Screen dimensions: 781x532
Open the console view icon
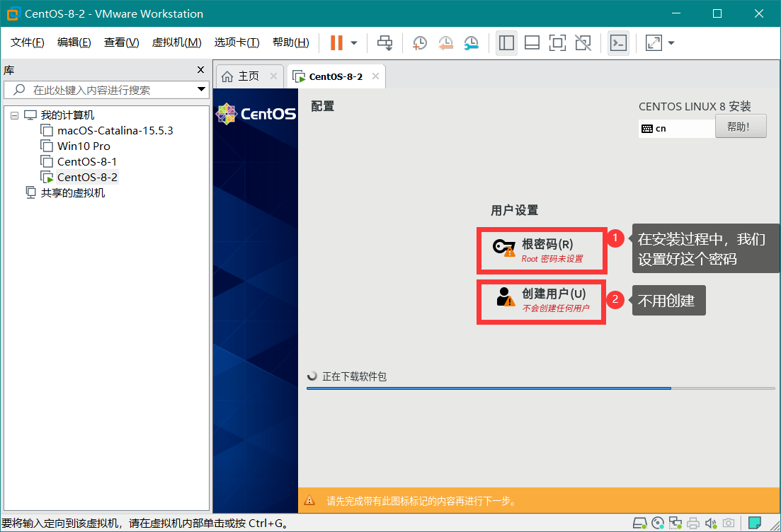tap(618, 43)
